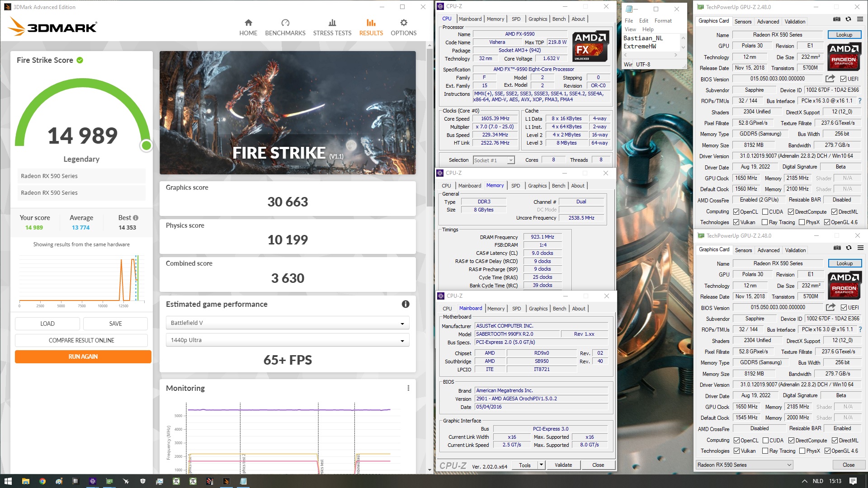868x488 pixels.
Task: Click the Validate button in CPU-Z
Action: [563, 465]
